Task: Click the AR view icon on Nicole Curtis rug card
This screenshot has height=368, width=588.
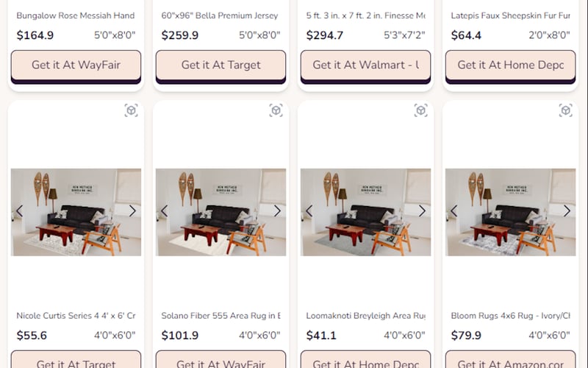Action: (x=131, y=110)
